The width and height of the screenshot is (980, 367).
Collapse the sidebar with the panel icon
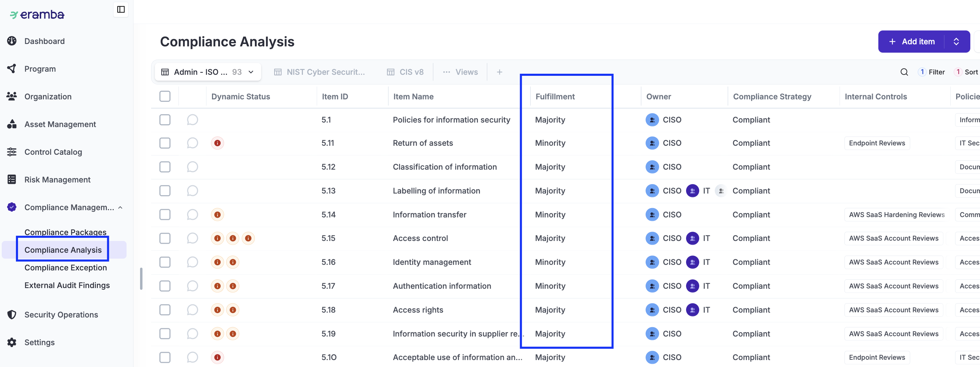[x=121, y=9]
